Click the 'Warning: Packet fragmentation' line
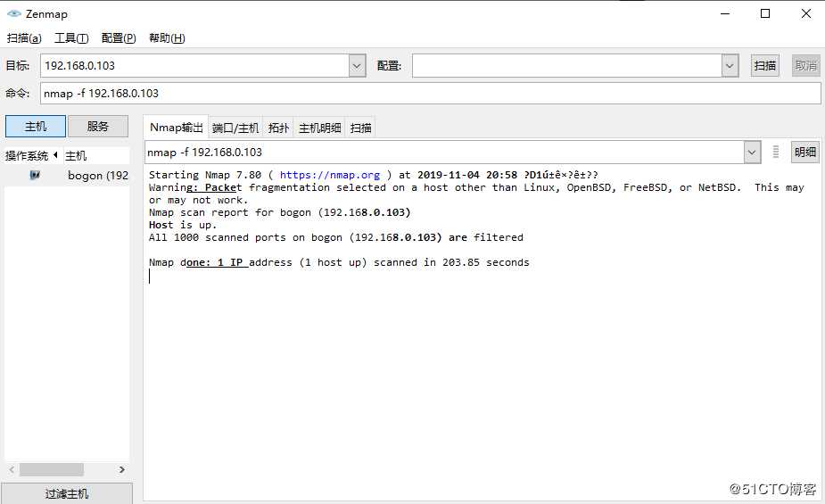The width and height of the screenshot is (825, 504). click(476, 194)
